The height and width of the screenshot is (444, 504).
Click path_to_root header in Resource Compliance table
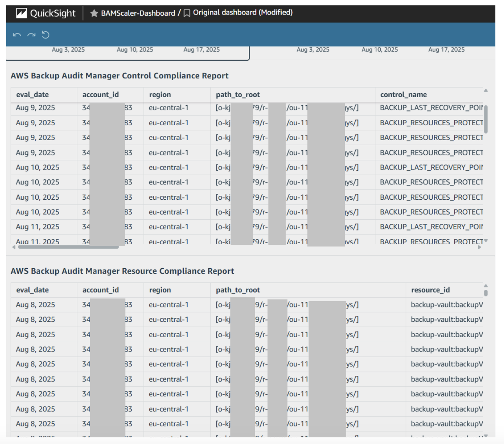click(x=237, y=290)
